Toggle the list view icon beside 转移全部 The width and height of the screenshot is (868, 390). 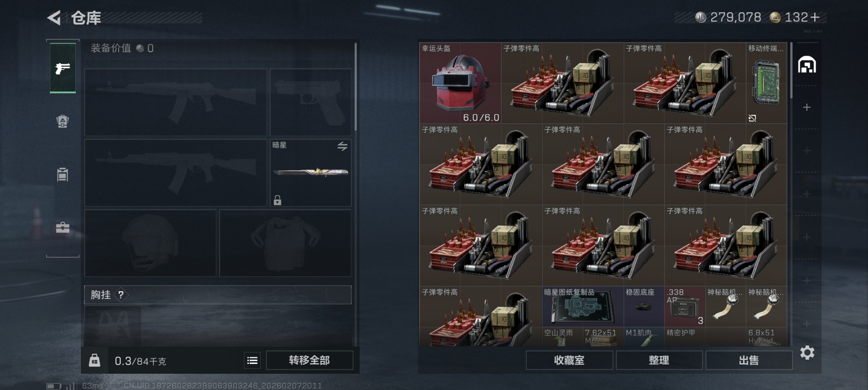point(252,361)
